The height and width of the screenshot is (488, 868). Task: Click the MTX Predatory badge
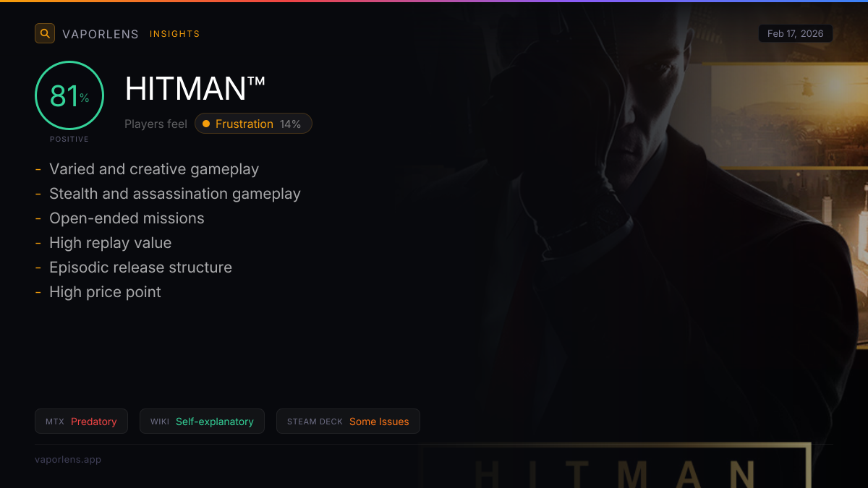point(81,421)
